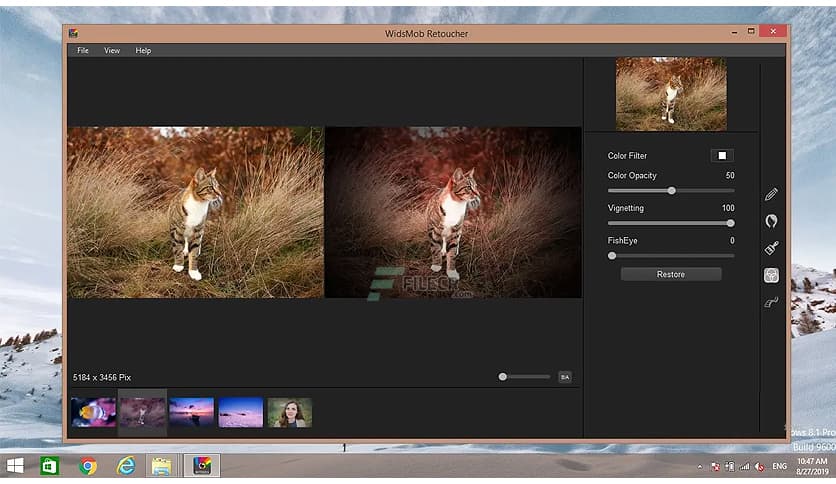836x484 pixels.
Task: Click the zoom slider below the preview
Action: pyautogui.click(x=525, y=377)
